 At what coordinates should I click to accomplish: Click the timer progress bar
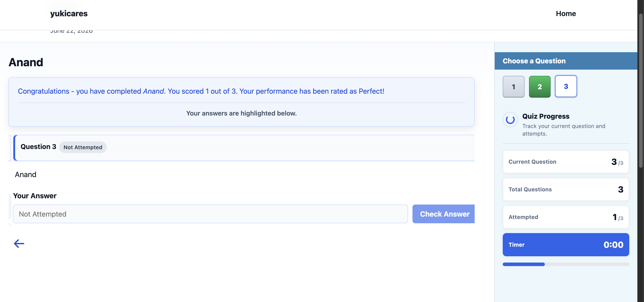click(566, 264)
